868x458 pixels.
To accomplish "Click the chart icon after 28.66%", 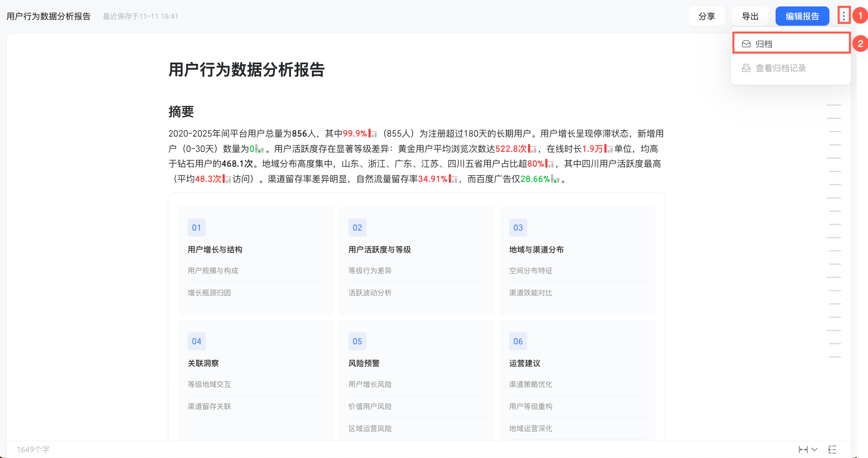I will point(555,179).
